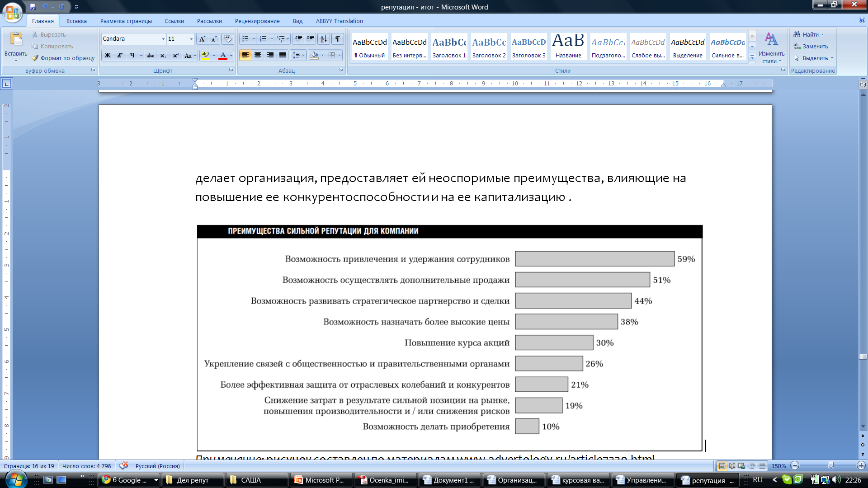The height and width of the screenshot is (488, 868).
Task: Align text right
Action: [270, 55]
